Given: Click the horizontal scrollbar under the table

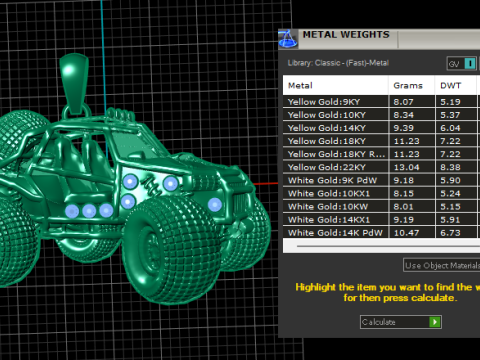Looking at the screenshot, I should tap(388, 246).
